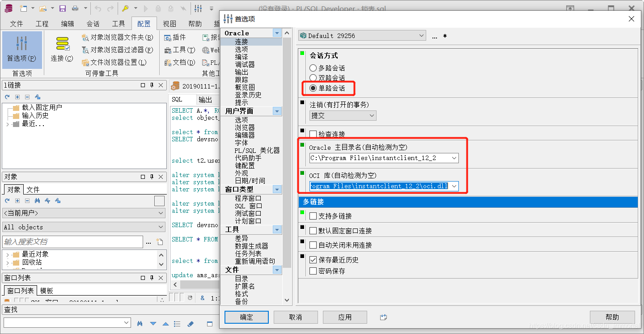
Task: Click refresh icon in the 链接 panel
Action: coord(7,97)
